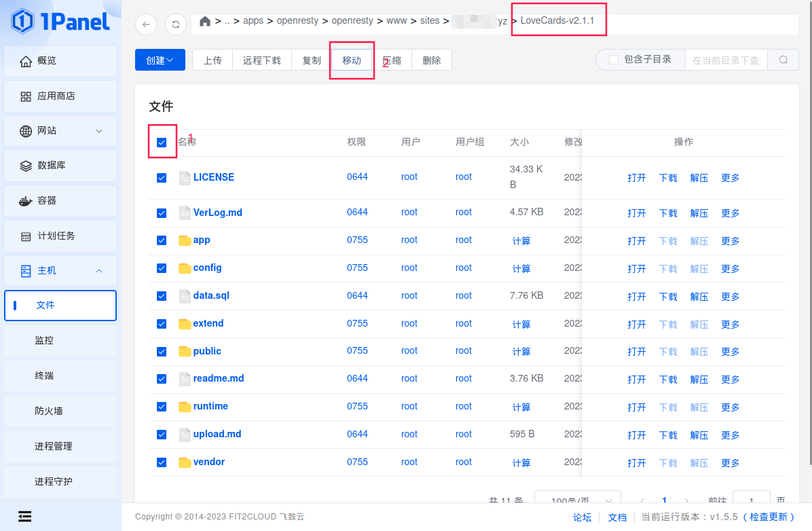Click the directory search input field
The height and width of the screenshot is (531, 812).
[726, 60]
